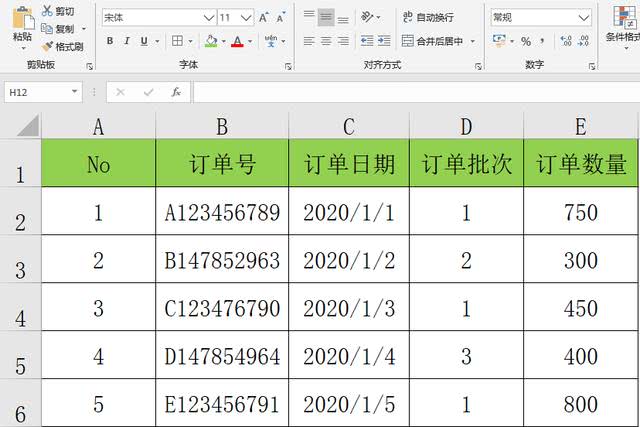Open the Merge and Center (合并后居中) dropdown arrow
640x427 pixels.
(473, 41)
